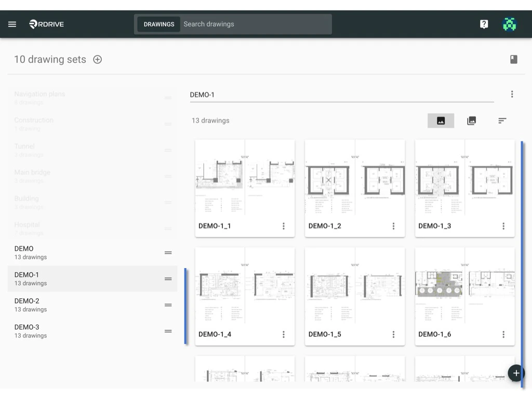This screenshot has width=532, height=399.
Task: Open more options for DEMO-1_2 card
Action: tap(394, 226)
